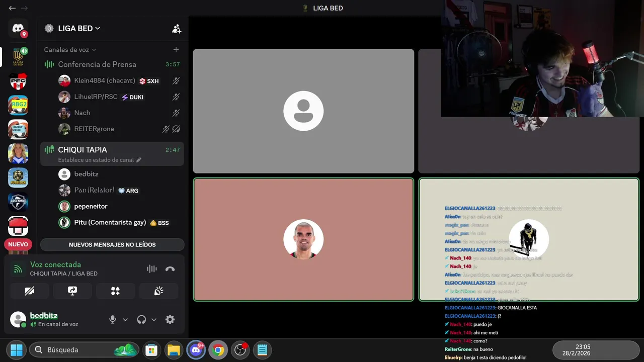Open headphones output options chevron
Screen dimensions: 644x362
(154, 319)
